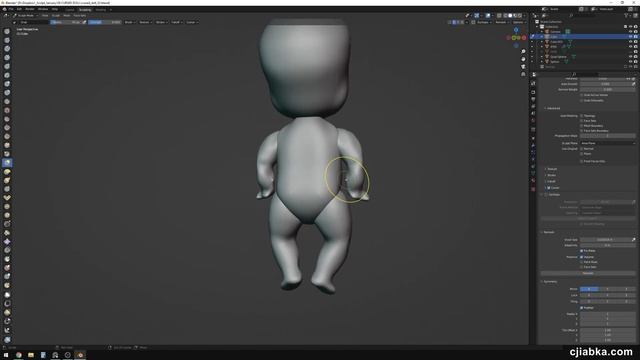640x360 pixels.
Task: Select the Inflate brush tool
Action: pos(7,84)
